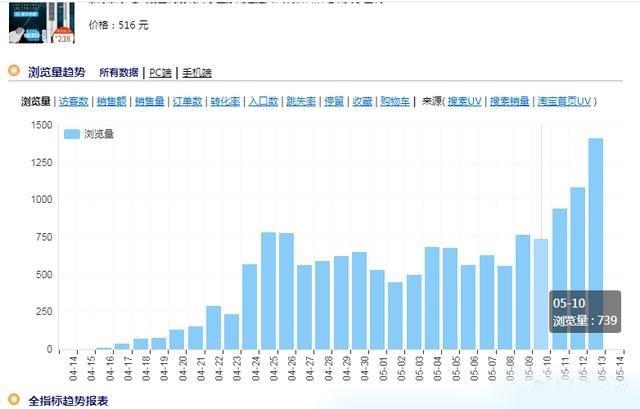This screenshot has height=409, width=640.
Task: Switch to the PC端 data tab
Action: 160,73
